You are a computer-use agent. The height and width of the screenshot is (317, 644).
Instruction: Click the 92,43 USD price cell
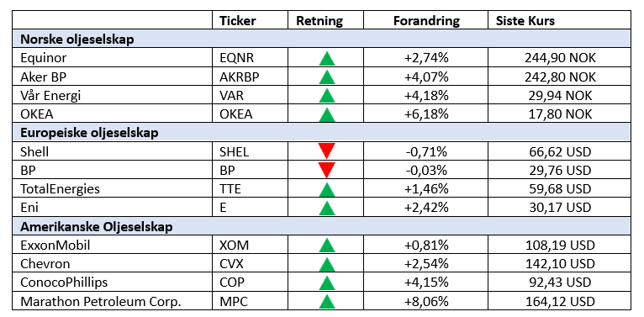tap(559, 283)
